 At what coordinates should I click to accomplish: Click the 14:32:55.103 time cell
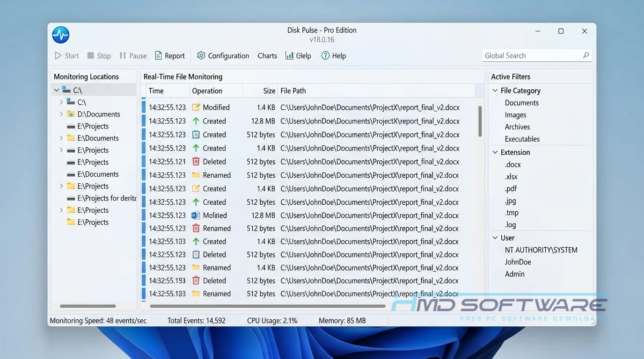tap(167, 242)
